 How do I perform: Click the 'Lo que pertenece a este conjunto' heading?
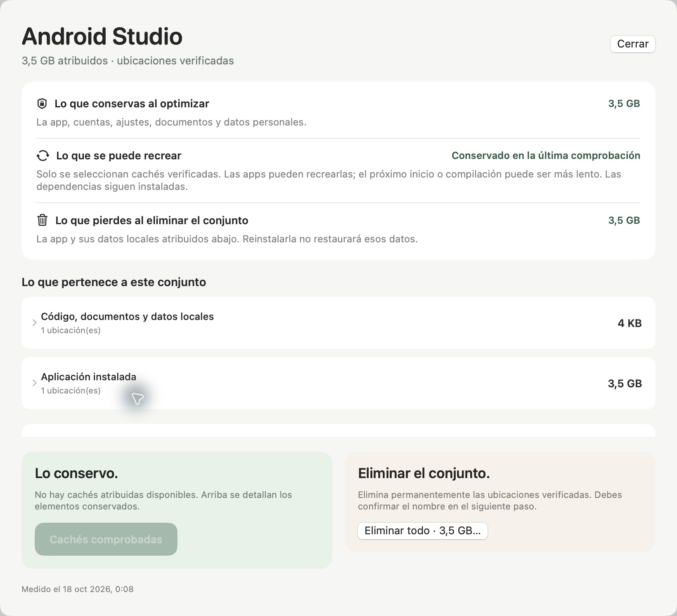(114, 282)
